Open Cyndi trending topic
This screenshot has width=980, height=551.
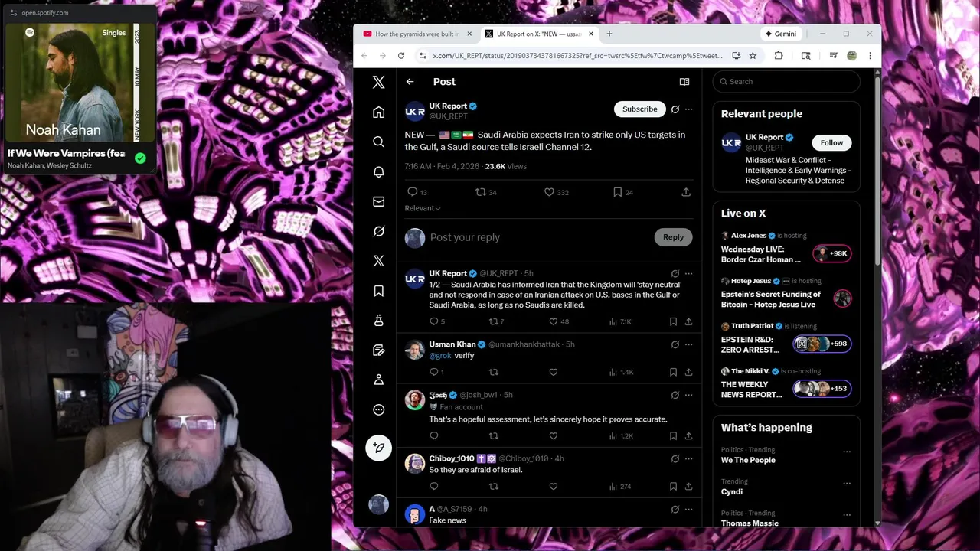pyautogui.click(x=732, y=491)
